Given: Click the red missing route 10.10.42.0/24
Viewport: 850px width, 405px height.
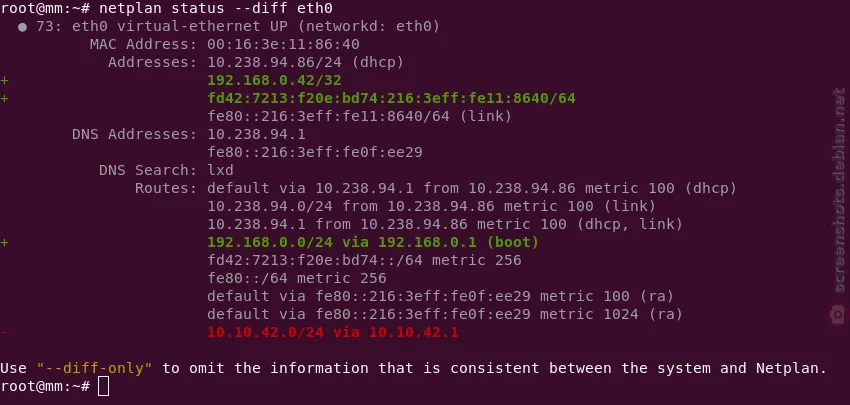Looking at the screenshot, I should tap(333, 332).
